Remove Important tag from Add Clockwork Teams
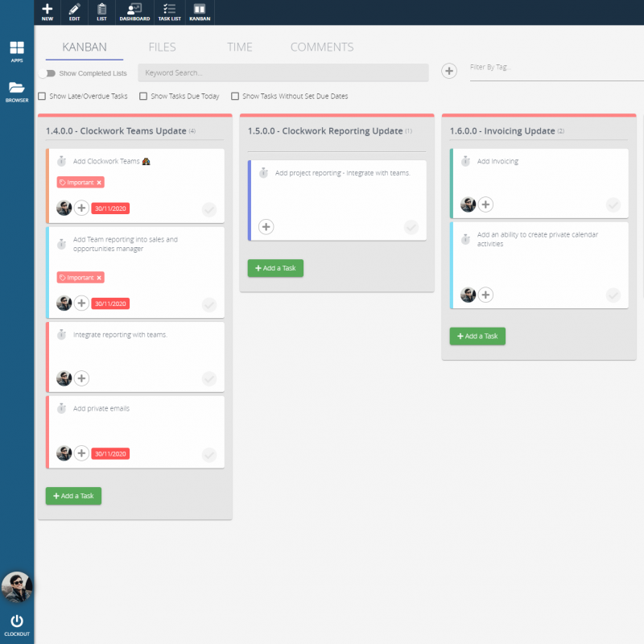Viewport: 644px width, 644px height. point(99,183)
